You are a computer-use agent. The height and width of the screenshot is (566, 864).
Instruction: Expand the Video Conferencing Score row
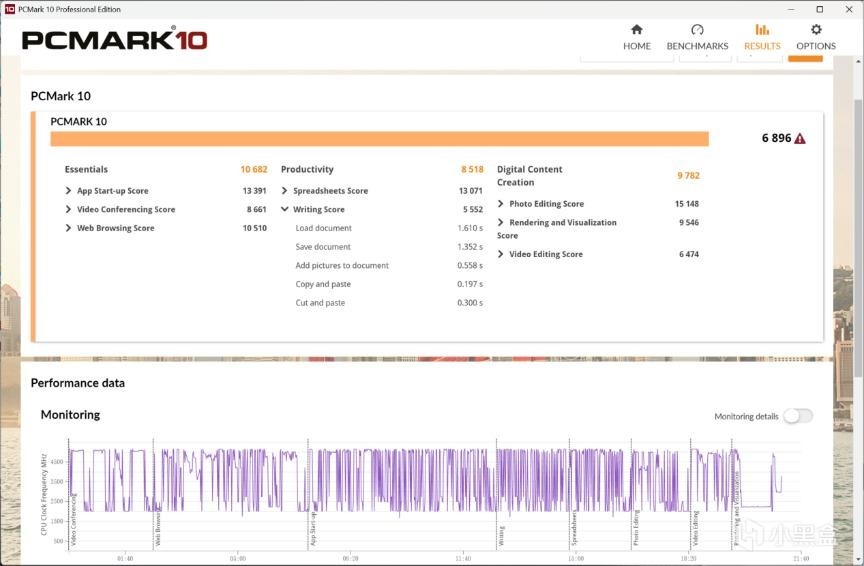coord(68,209)
